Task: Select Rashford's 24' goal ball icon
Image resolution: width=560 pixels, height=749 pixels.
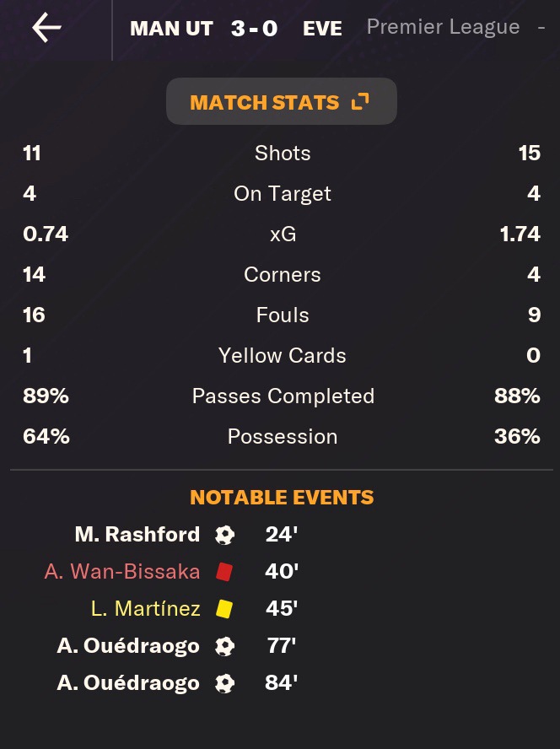Action: [224, 535]
